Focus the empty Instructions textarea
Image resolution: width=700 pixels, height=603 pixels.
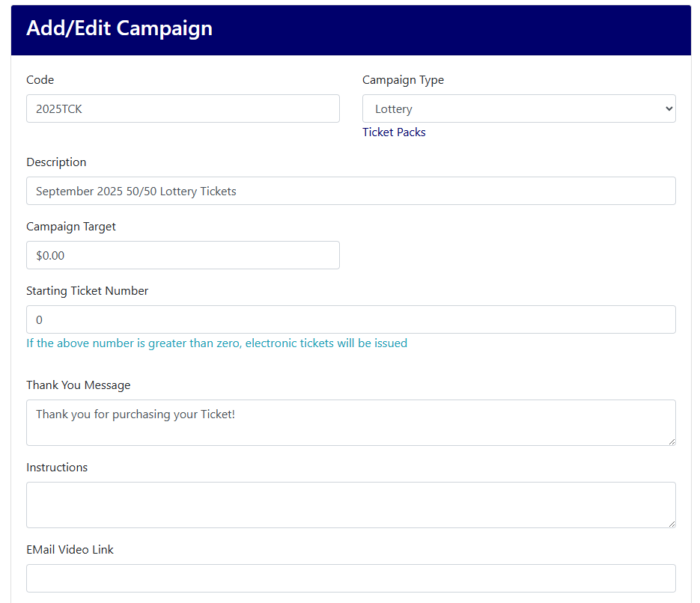351,505
